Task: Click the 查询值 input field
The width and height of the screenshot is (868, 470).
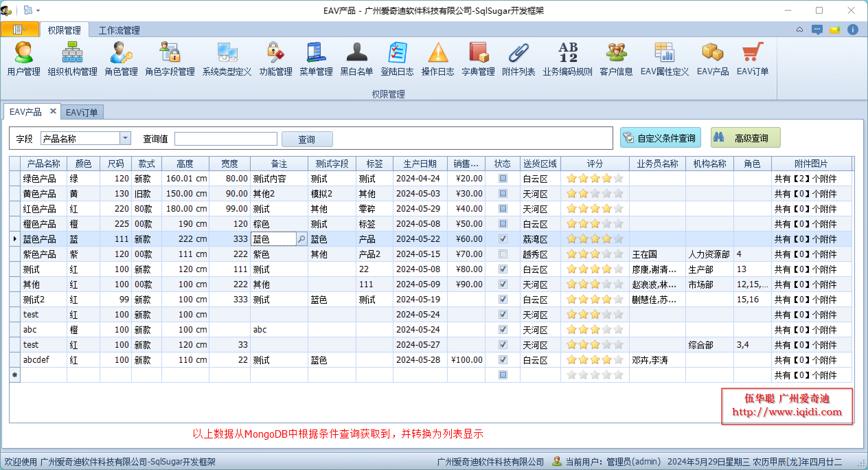Action: pyautogui.click(x=226, y=139)
